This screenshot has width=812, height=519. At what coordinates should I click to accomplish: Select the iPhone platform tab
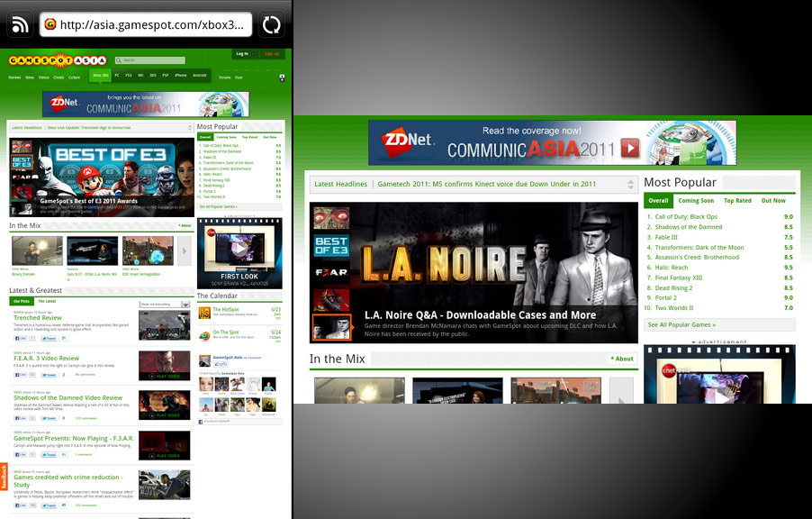(180, 76)
